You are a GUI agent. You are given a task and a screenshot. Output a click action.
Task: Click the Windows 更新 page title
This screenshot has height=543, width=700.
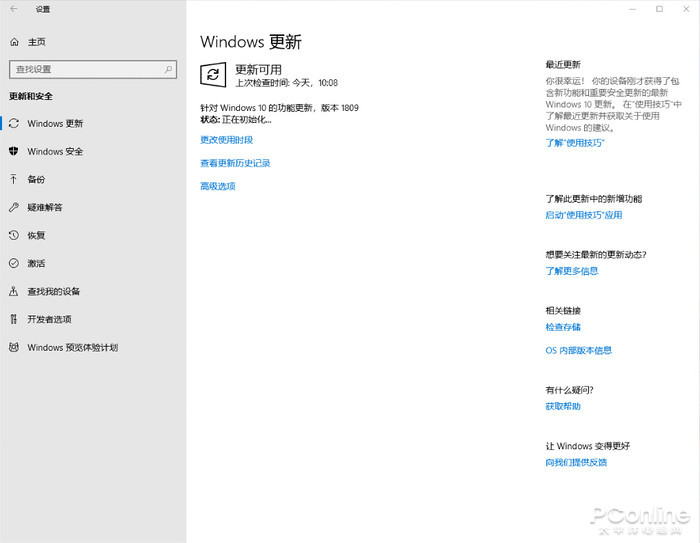[x=251, y=42]
